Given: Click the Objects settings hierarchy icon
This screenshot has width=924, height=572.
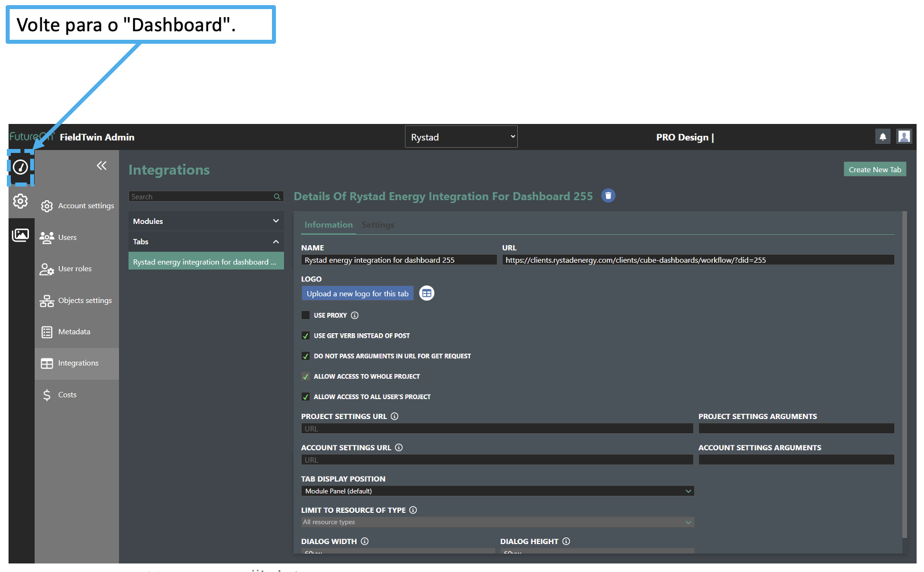Looking at the screenshot, I should point(47,301).
